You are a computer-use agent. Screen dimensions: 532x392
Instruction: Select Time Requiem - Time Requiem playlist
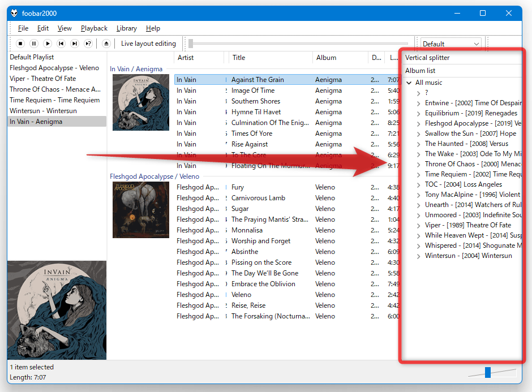point(57,100)
